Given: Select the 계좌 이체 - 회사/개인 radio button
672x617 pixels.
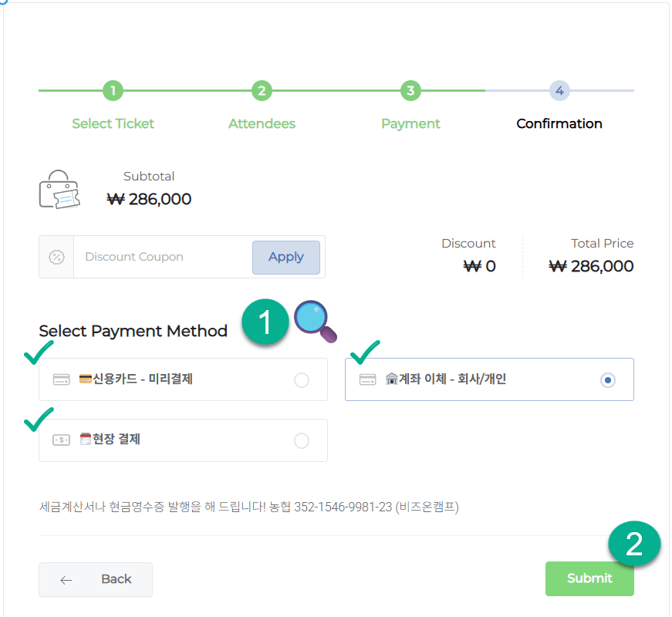Looking at the screenshot, I should pos(608,379).
